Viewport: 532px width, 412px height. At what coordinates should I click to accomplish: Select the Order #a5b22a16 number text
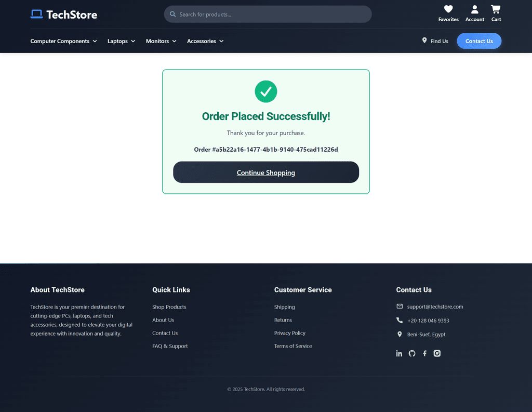[265, 149]
